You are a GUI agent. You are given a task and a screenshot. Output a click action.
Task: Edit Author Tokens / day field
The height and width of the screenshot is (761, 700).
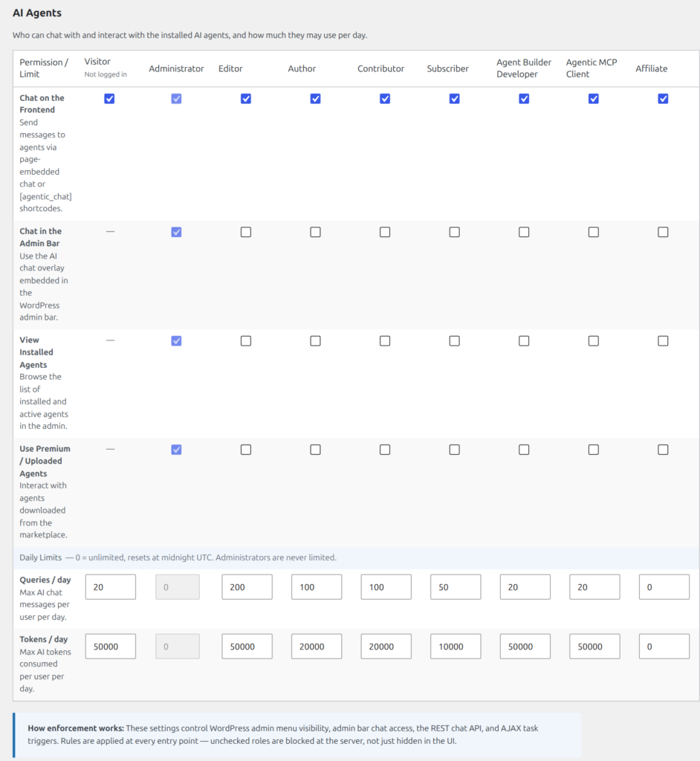pos(316,646)
